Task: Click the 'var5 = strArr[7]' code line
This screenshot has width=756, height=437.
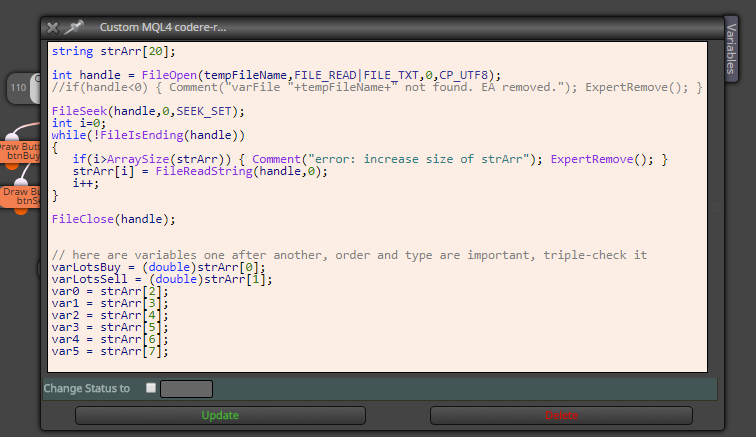Action: [x=110, y=351]
